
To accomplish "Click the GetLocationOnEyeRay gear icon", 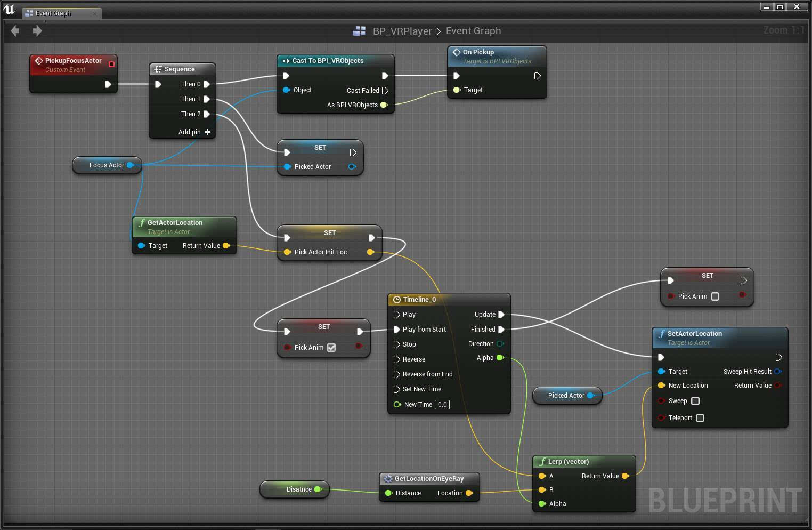I will [x=388, y=479].
